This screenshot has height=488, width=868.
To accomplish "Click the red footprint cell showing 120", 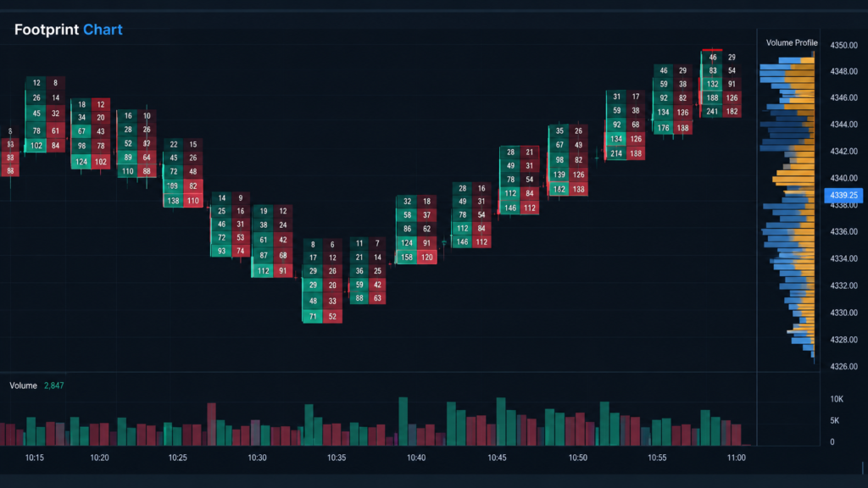I will 427,258.
